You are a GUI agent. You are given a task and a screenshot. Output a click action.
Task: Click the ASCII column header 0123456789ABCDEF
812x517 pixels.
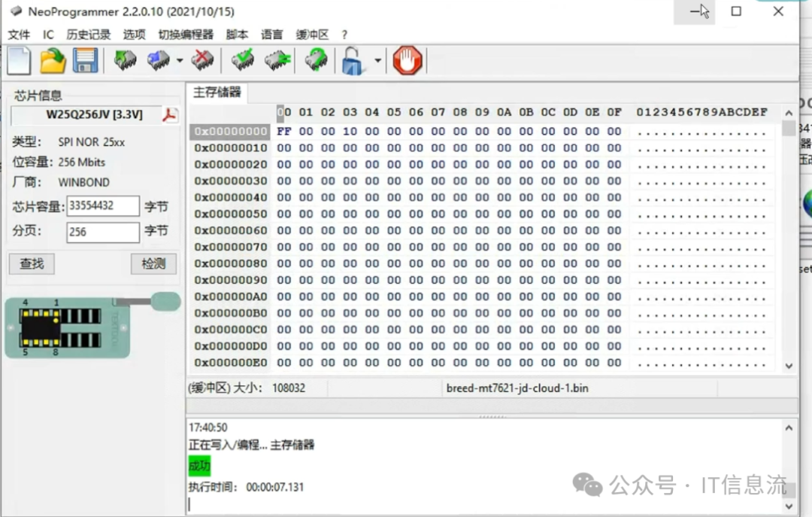pos(702,113)
